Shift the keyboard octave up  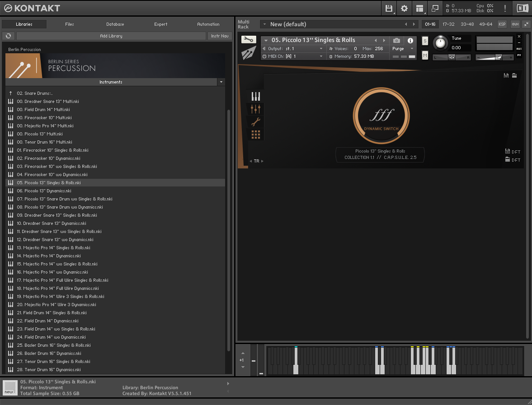pos(243,353)
